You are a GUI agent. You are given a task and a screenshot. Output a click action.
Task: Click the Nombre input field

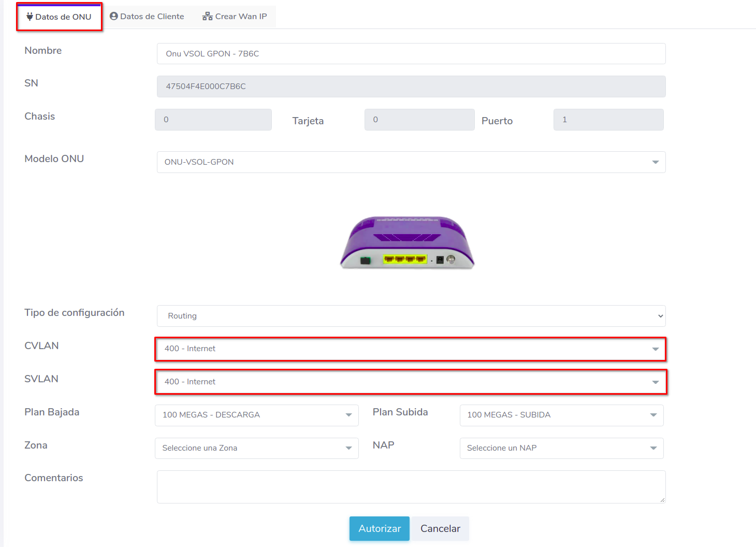(411, 54)
